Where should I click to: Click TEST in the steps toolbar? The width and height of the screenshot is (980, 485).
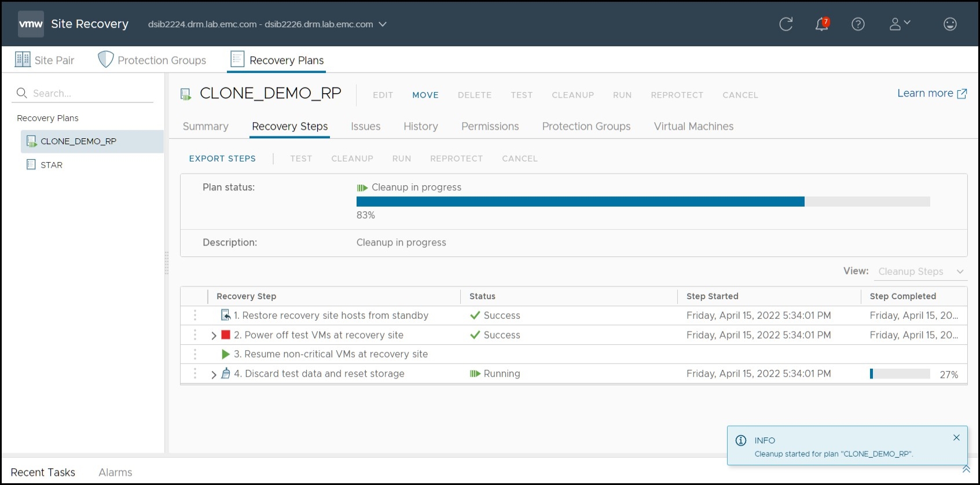(x=301, y=159)
